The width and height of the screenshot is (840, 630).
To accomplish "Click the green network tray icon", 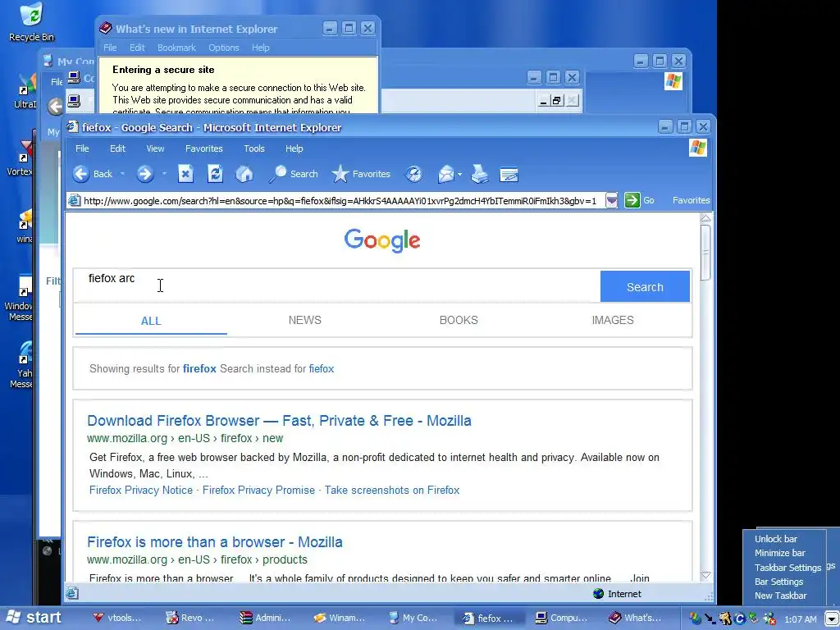I will click(x=754, y=619).
